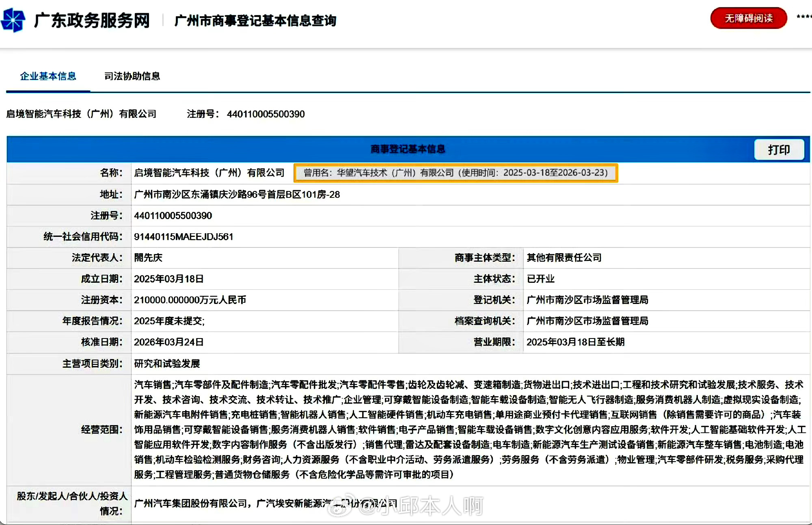Click the 登记机关 value 广州市南沙区市场监督管理局

click(587, 300)
